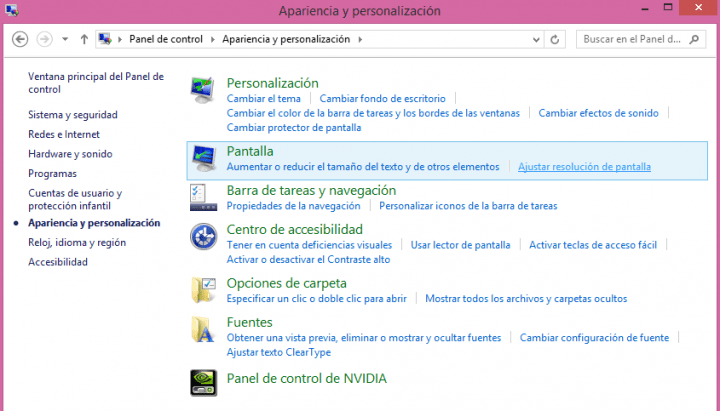This screenshot has width=720, height=411.
Task: Click the Pantalla display icon
Action: (x=203, y=158)
